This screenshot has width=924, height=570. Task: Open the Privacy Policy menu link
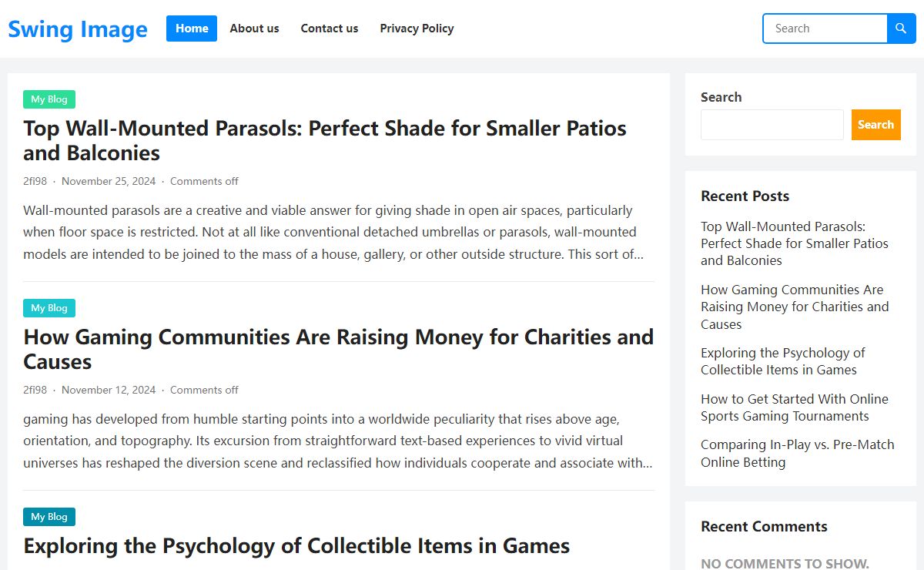click(417, 28)
